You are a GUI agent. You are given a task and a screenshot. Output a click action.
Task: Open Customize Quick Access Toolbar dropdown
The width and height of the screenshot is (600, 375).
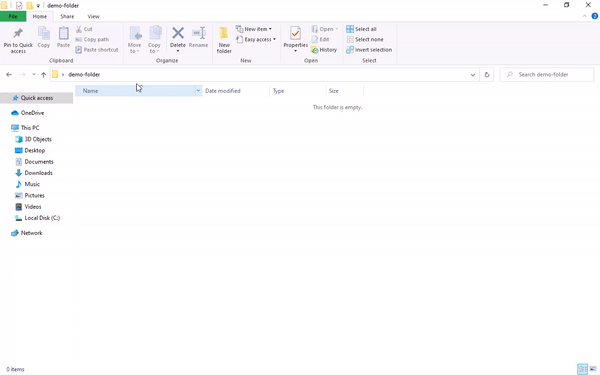[38, 6]
